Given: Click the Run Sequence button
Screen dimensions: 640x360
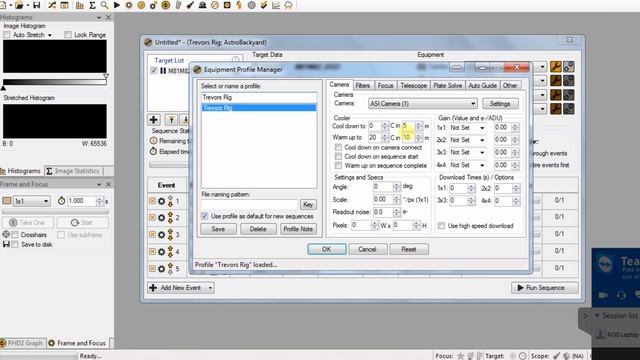Looking at the screenshot, I should [x=544, y=288].
